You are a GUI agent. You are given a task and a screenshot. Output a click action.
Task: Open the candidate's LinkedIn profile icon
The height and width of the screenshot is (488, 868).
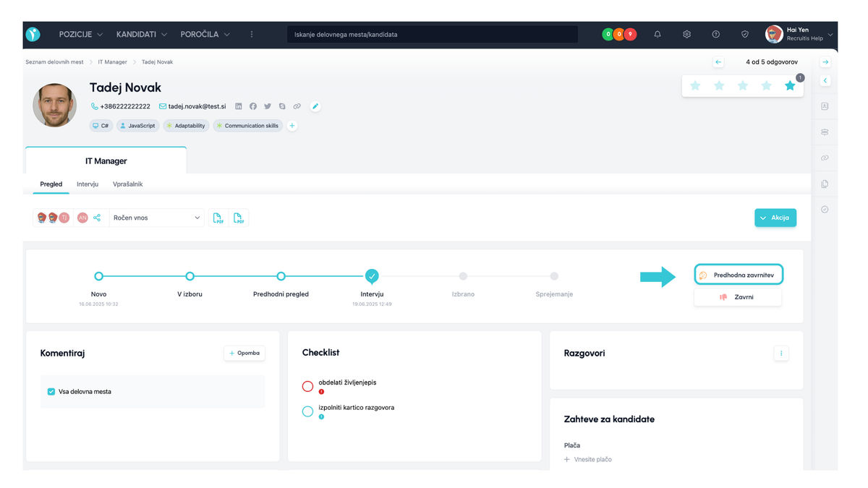(x=239, y=106)
